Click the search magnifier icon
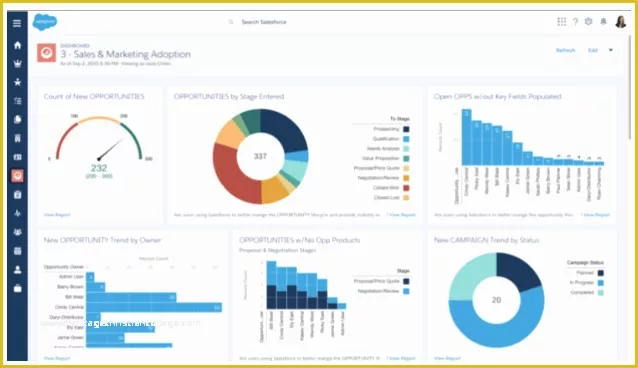This screenshot has width=638, height=368. 231,22
